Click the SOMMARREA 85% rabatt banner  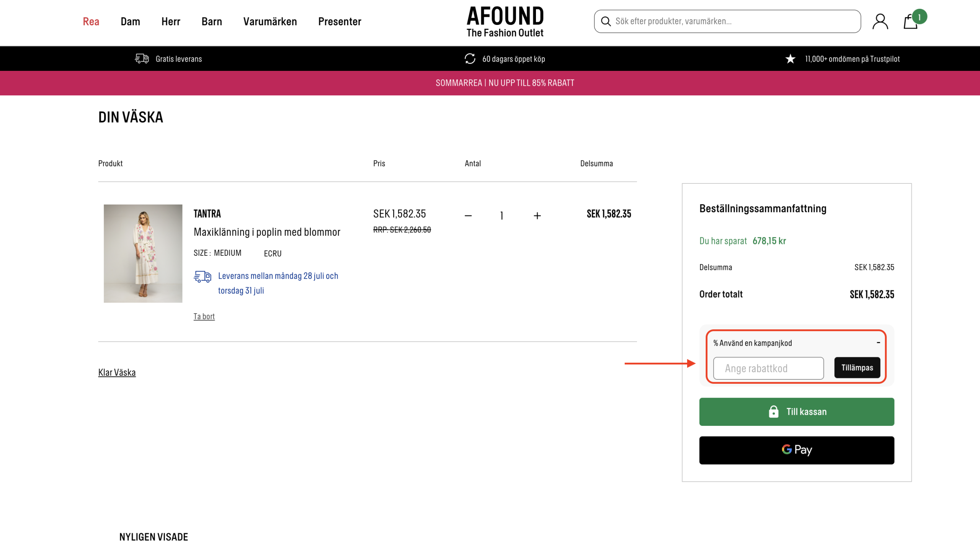click(505, 83)
